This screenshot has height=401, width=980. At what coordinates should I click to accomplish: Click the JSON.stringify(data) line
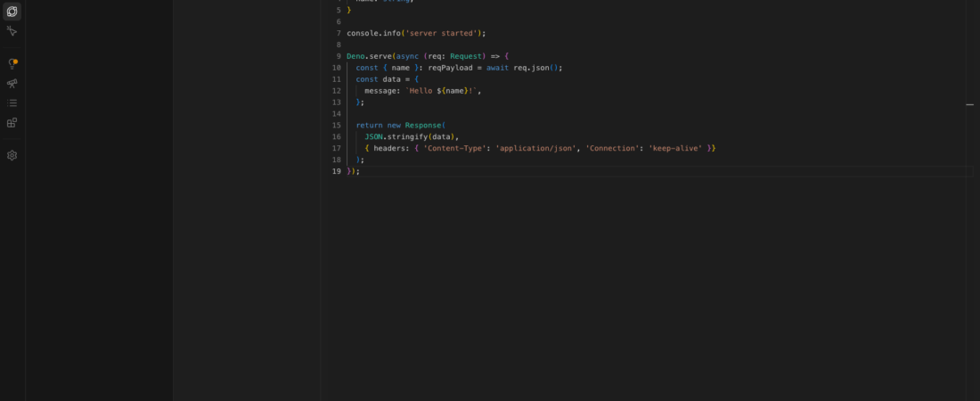pos(412,137)
